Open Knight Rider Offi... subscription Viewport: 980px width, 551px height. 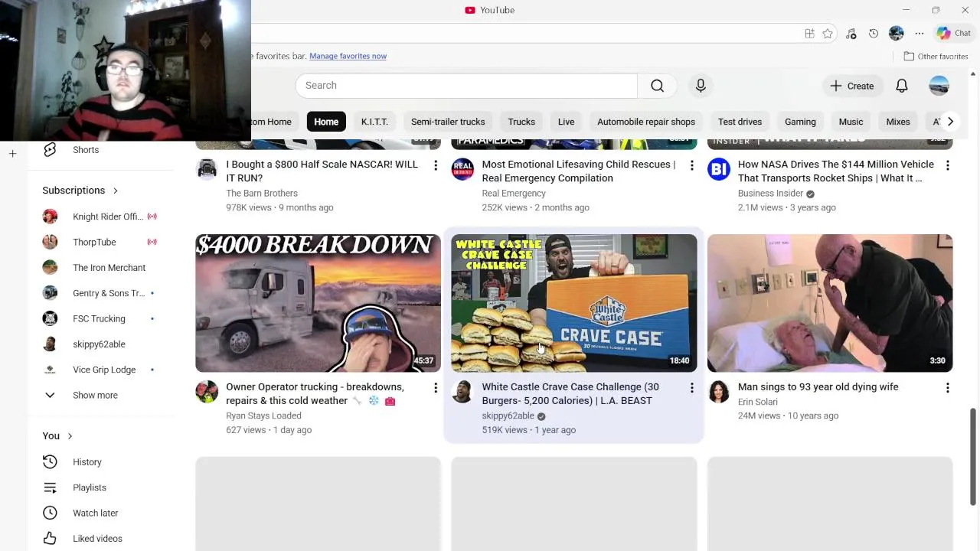coord(101,217)
